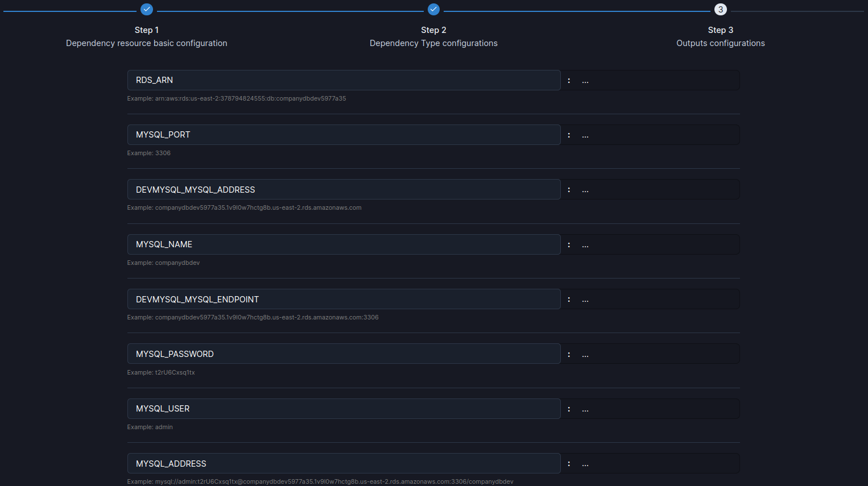Click the example text 'Example: companydbdev'
The width and height of the screenshot is (868, 486).
[x=163, y=263]
